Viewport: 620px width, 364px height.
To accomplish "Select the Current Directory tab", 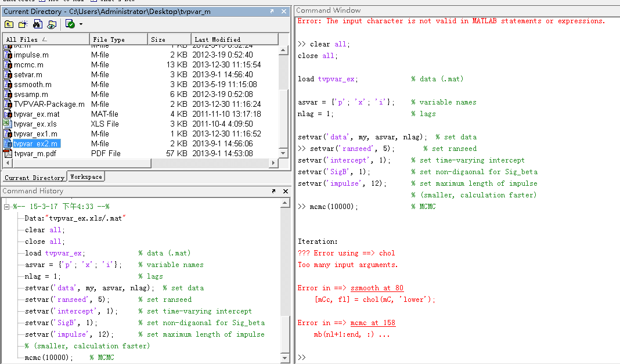I will 34,177.
